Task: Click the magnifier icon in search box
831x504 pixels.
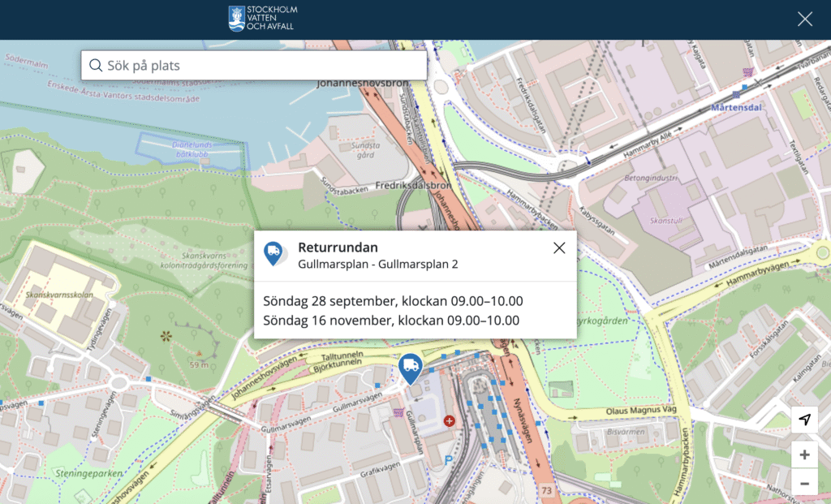Action: (96, 66)
